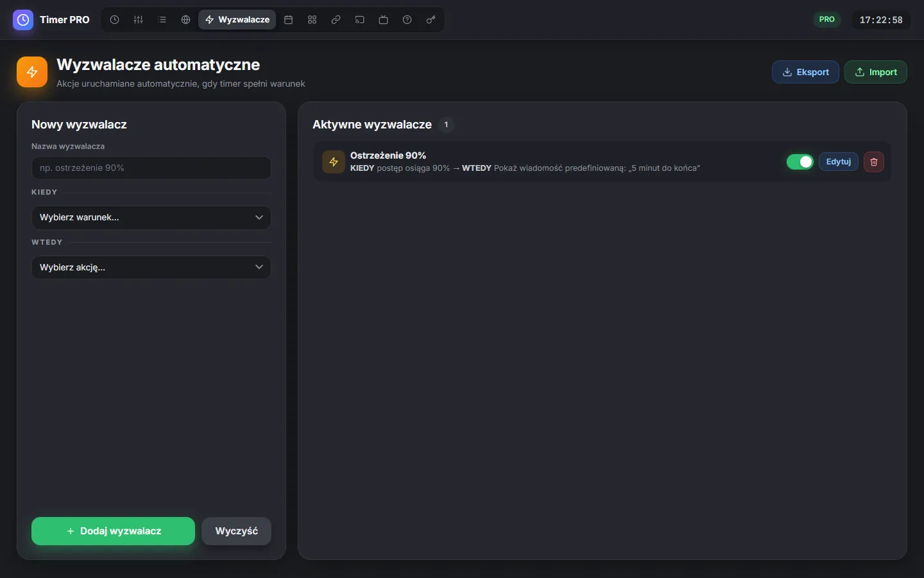
Task: Click the Aktywne wyzwalacze heading
Action: coord(372,125)
